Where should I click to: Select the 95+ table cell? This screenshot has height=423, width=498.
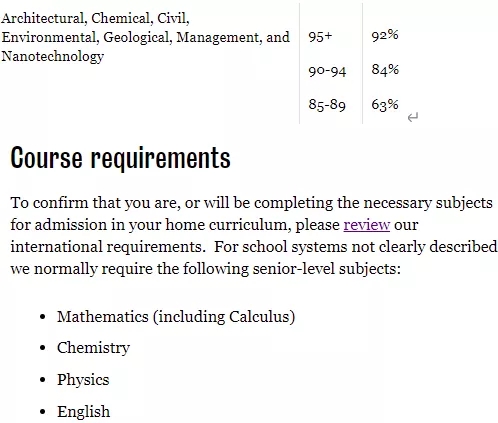(320, 36)
